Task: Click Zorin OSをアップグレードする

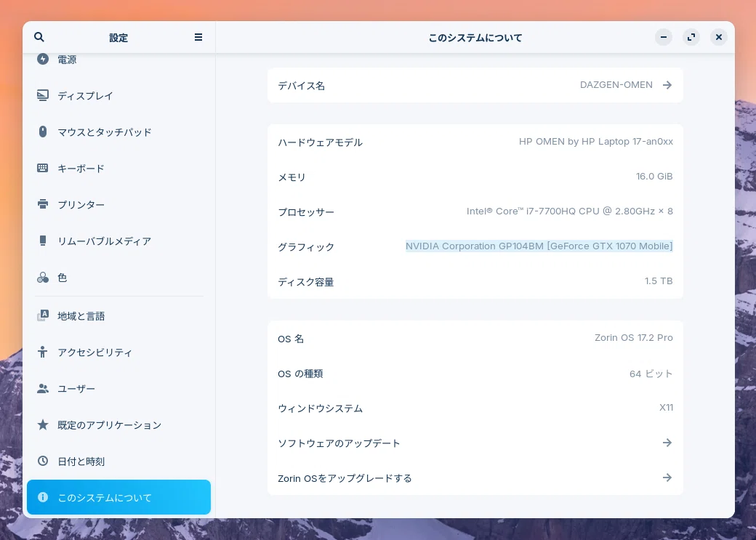Action: (475, 477)
